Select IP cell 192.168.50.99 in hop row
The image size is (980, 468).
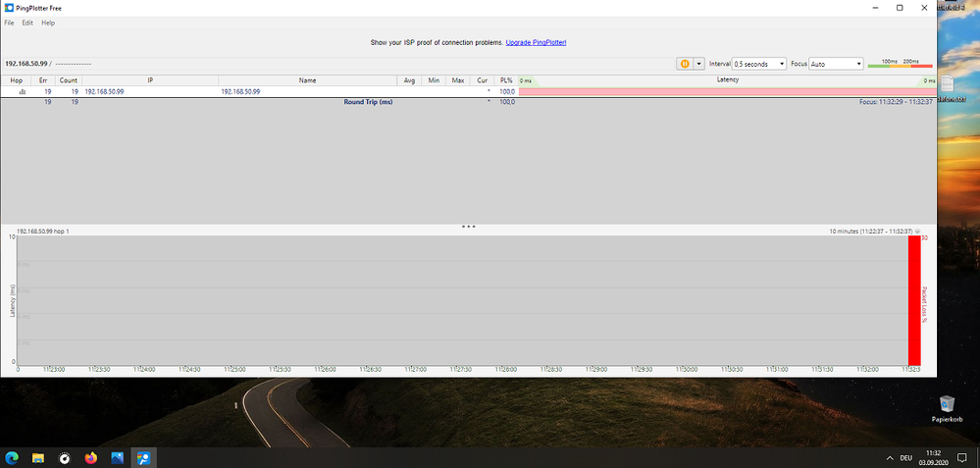tap(104, 91)
